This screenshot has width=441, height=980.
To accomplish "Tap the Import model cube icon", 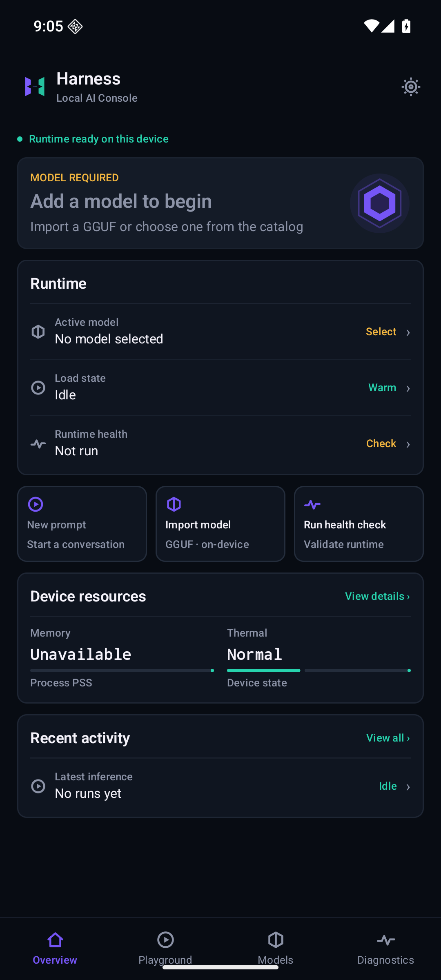I will [x=174, y=504].
